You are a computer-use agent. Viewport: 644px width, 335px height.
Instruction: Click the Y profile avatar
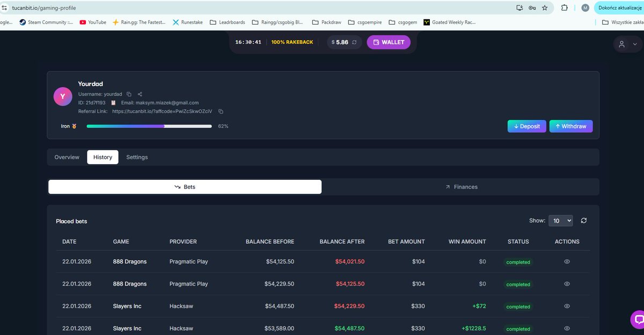coord(63,96)
